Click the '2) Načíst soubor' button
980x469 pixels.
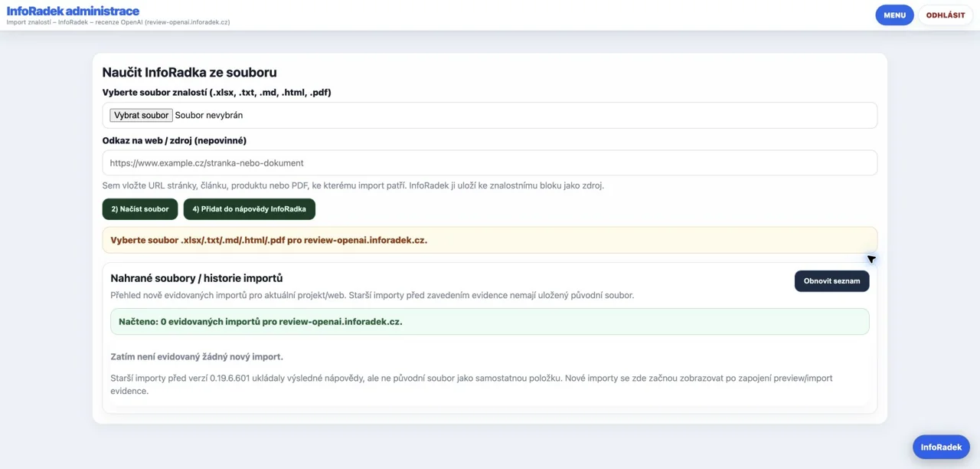pos(140,209)
